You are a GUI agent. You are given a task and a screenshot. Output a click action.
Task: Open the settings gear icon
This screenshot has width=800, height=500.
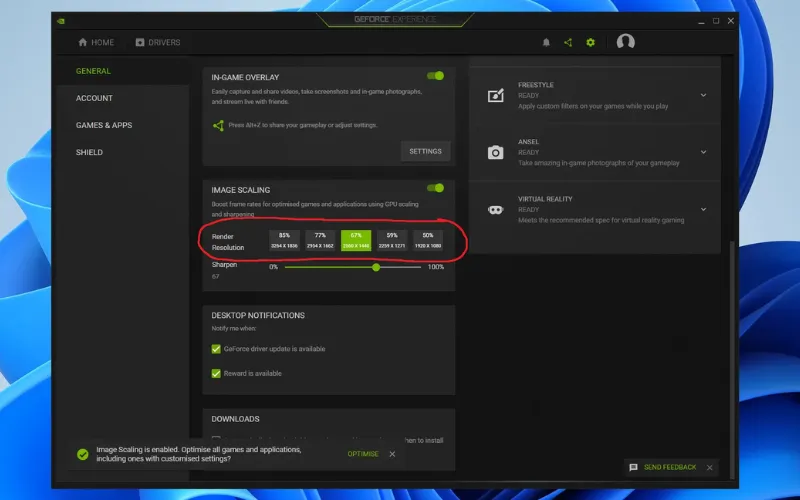coord(590,42)
